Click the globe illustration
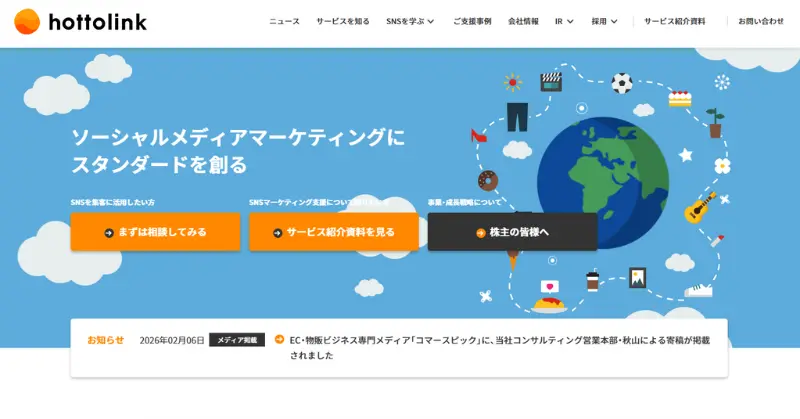 (x=603, y=183)
